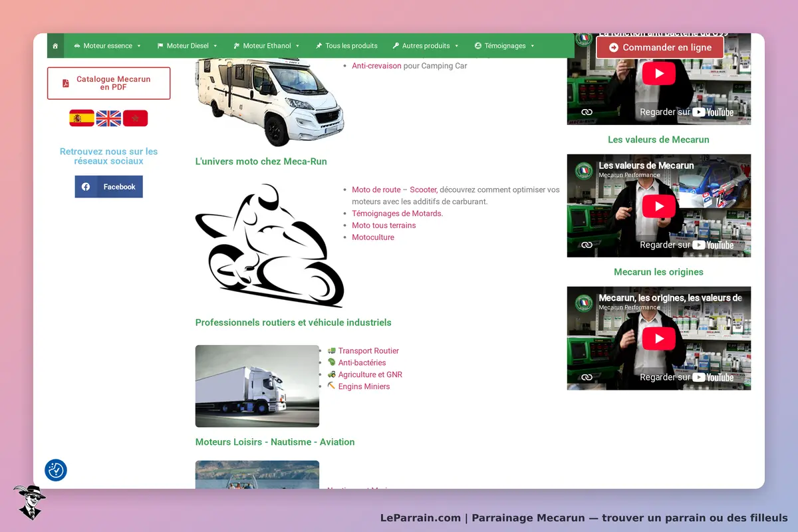Expand Autres produits dropdown arrow

pyautogui.click(x=457, y=46)
